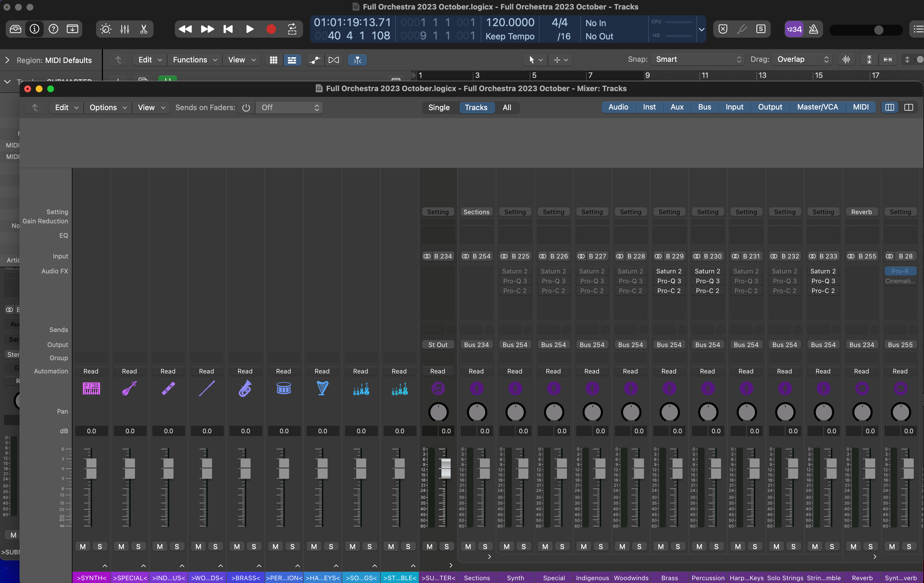Image resolution: width=924 pixels, height=583 pixels.
Task: Click Saturn 2 plugin on Percussion strip
Action: [707, 271]
